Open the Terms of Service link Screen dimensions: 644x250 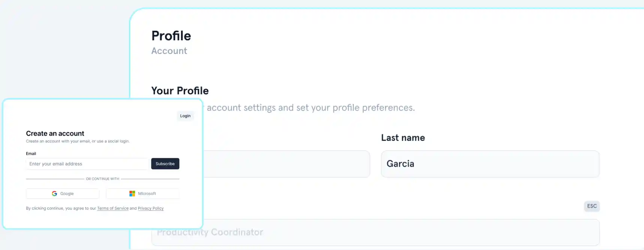[x=113, y=208]
